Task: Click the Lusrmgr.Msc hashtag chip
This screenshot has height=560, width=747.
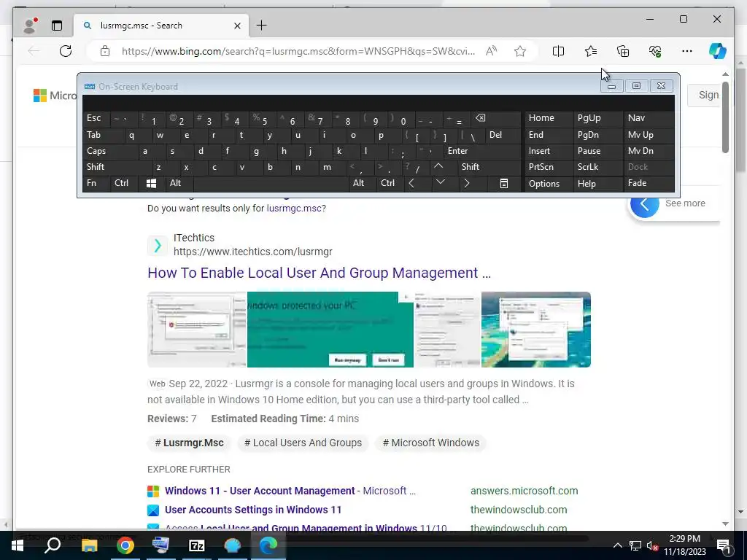Action: pos(189,443)
